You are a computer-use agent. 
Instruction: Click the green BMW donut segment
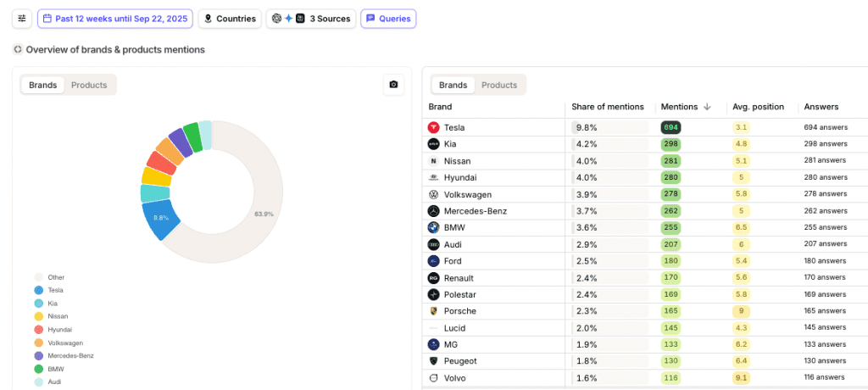[x=192, y=137]
